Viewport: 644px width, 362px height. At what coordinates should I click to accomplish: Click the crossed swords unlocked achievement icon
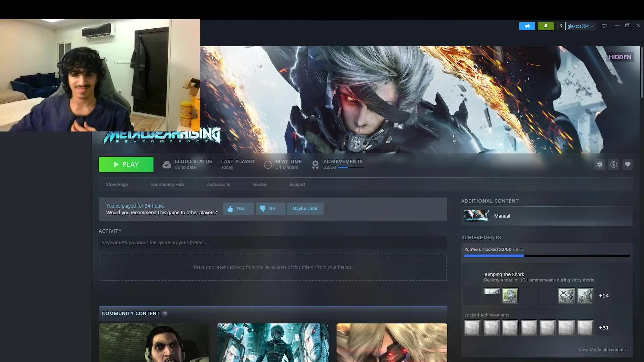click(567, 296)
